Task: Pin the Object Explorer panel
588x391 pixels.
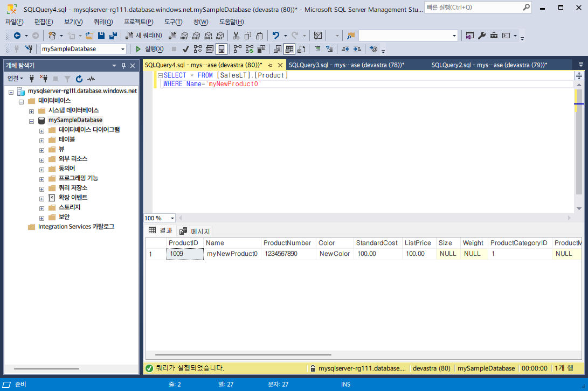Action: point(123,66)
